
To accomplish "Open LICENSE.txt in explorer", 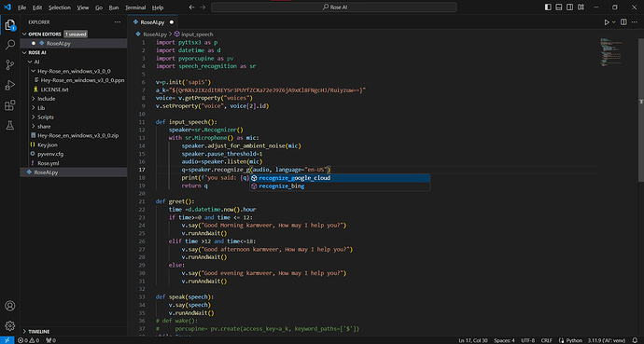I will [54, 89].
